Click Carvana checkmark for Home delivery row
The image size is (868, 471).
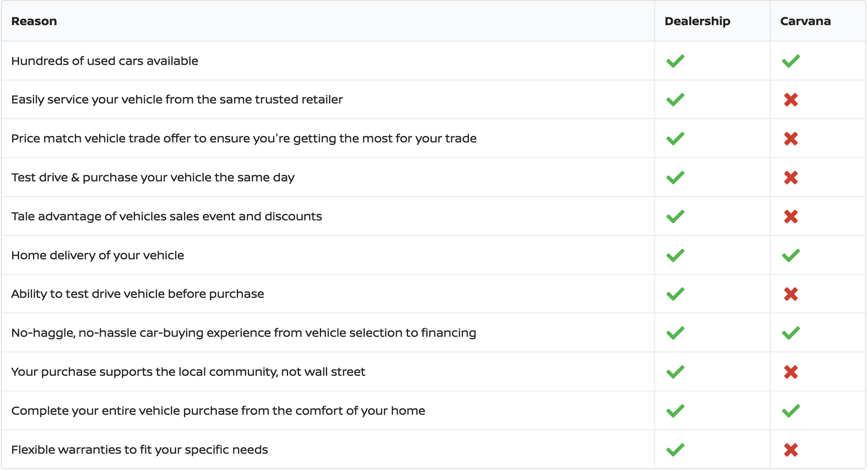click(x=791, y=255)
